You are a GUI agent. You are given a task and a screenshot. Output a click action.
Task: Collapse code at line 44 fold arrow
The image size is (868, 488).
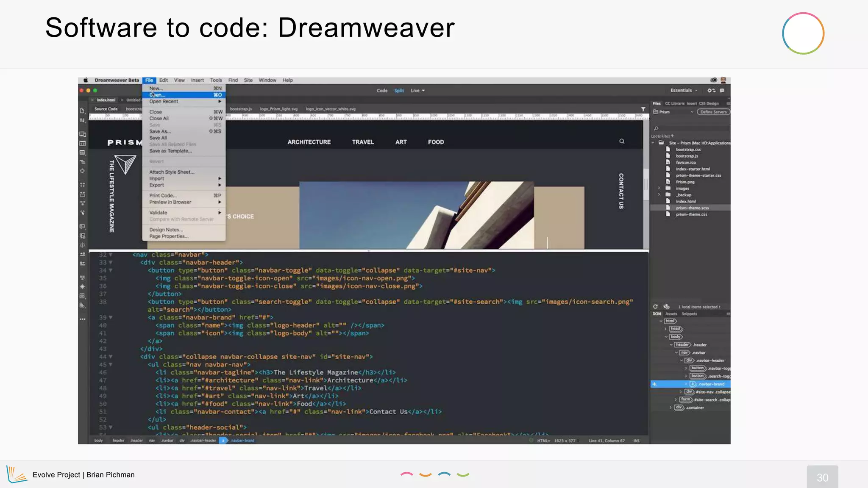click(111, 357)
